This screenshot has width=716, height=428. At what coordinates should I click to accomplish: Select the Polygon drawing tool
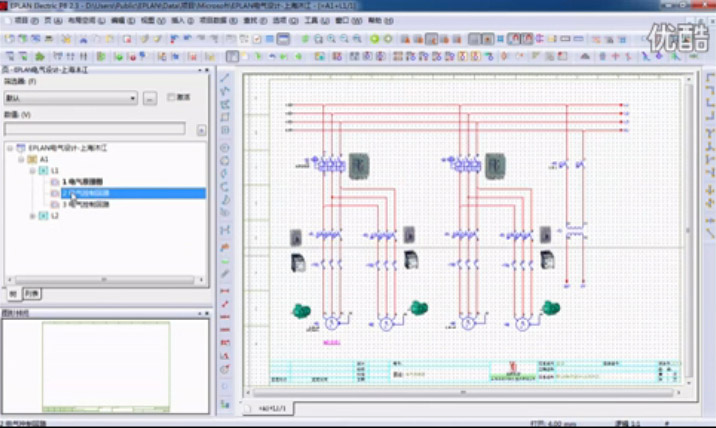coord(225,105)
